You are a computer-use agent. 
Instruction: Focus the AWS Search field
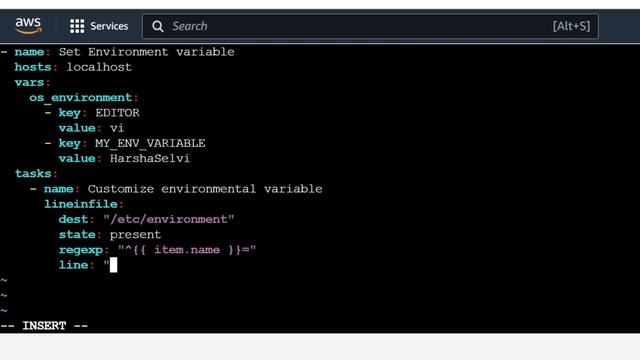[370, 26]
